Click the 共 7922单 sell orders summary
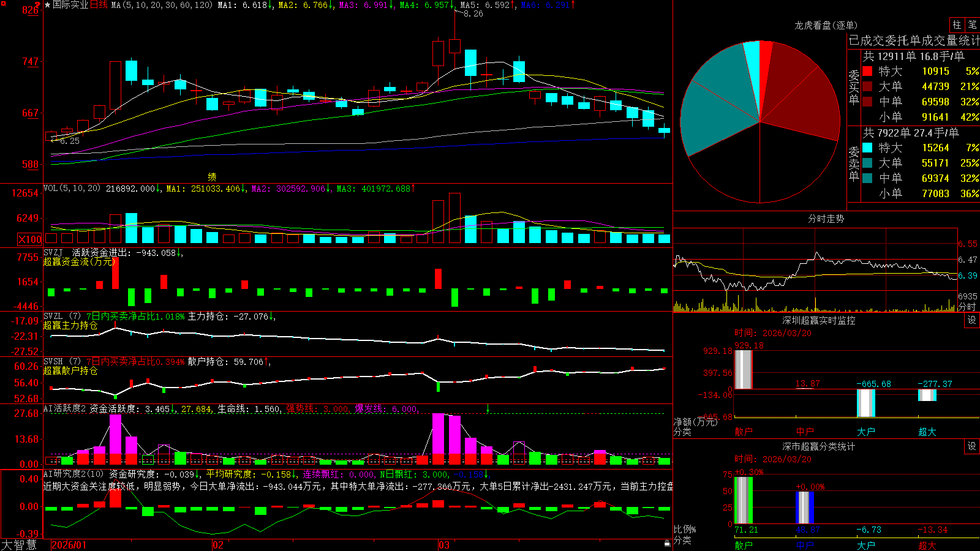The width and height of the screenshot is (980, 551). coord(911,133)
